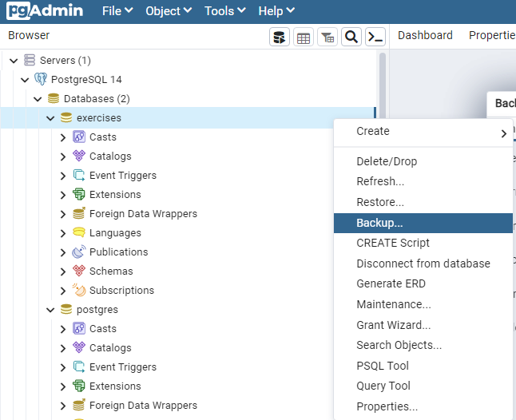
Task: Click the Languages speech-bubble icon
Action: point(79,232)
